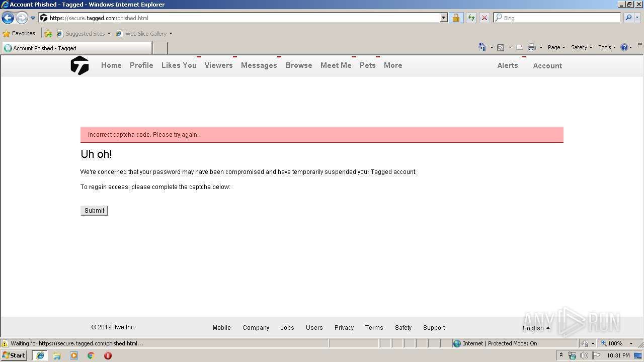Image resolution: width=644 pixels, height=362 pixels.
Task: Open Chrome from the taskbar
Action: coord(91,355)
